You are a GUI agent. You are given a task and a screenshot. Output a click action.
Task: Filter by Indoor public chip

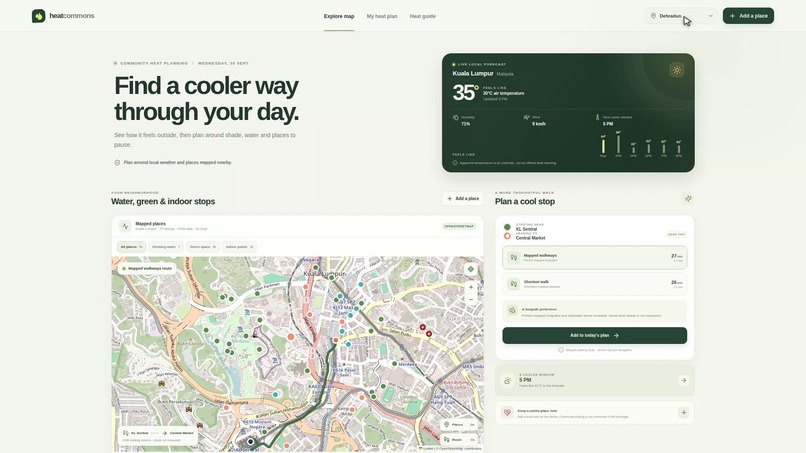click(240, 247)
